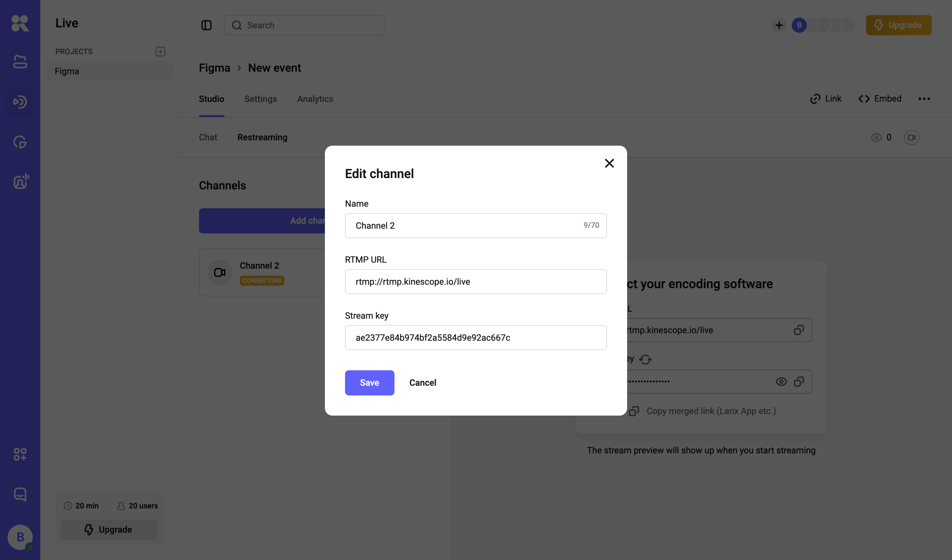Toggle the sidebar panel collapse icon

click(x=206, y=25)
